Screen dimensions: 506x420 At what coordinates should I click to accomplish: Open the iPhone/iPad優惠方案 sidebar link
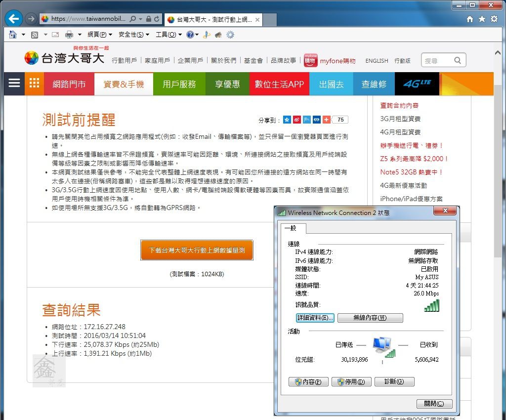click(x=412, y=199)
